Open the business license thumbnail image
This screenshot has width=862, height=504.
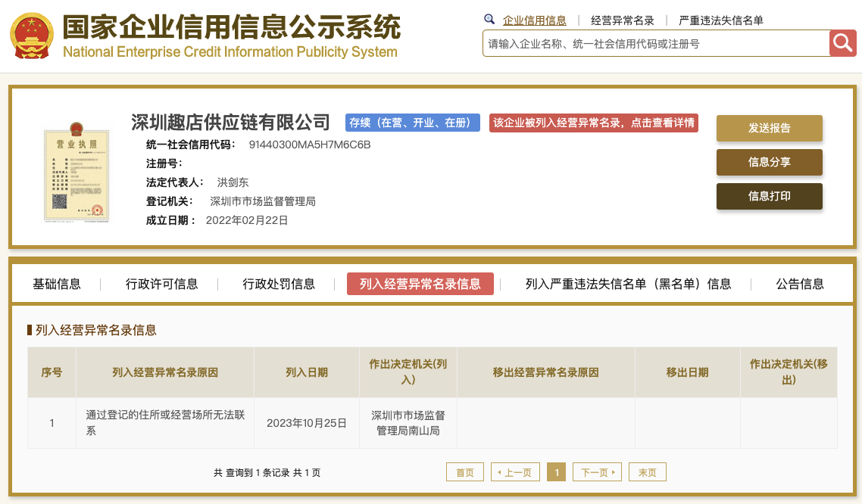tap(77, 172)
